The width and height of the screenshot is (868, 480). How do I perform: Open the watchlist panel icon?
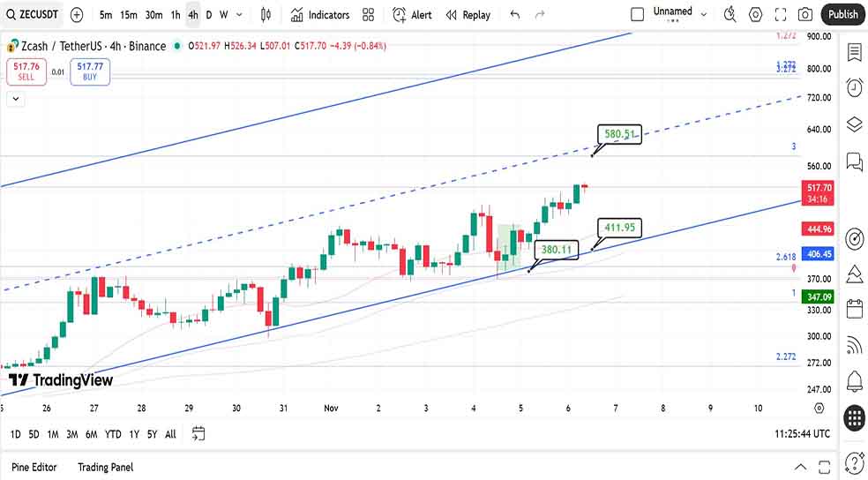pos(854,53)
